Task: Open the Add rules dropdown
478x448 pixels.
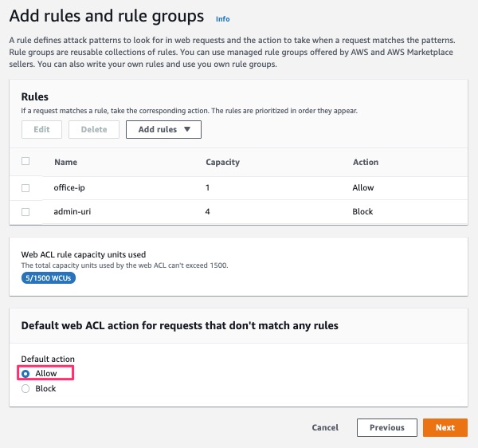Action: coord(163,129)
